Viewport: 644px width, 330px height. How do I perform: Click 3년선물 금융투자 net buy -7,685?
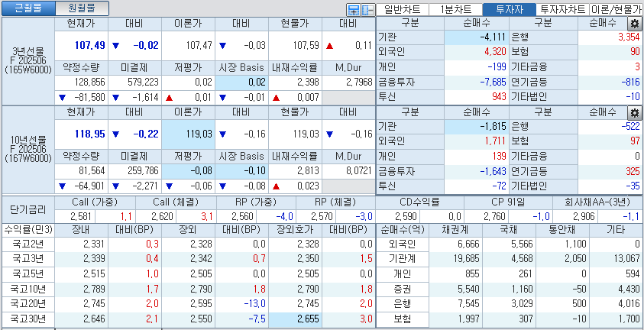493,82
